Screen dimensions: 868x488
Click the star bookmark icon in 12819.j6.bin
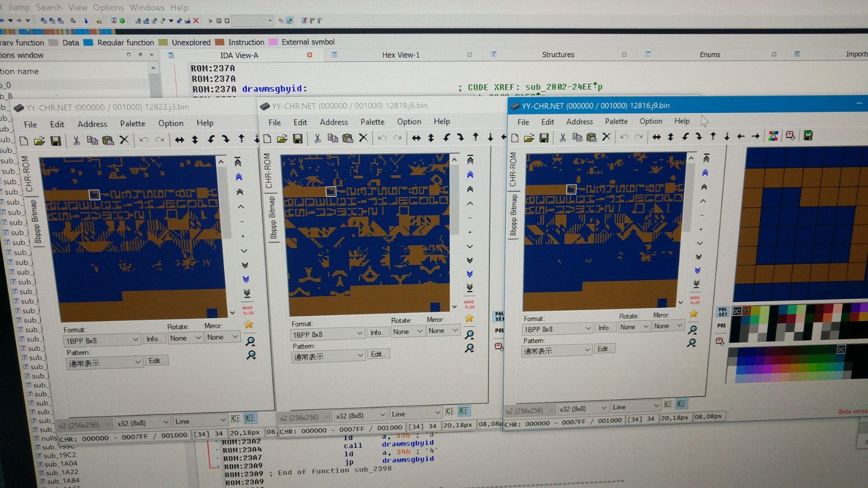tap(469, 318)
